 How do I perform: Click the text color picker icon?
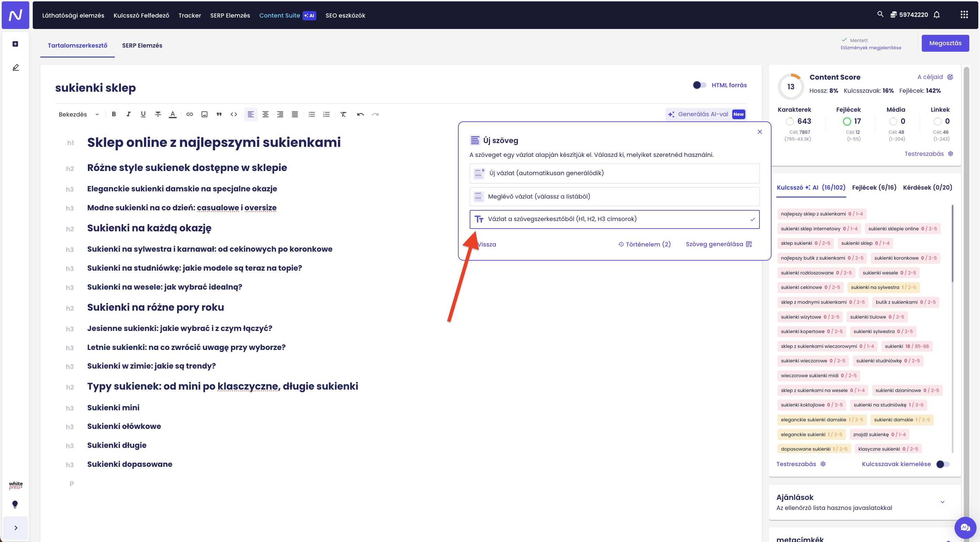click(x=173, y=114)
